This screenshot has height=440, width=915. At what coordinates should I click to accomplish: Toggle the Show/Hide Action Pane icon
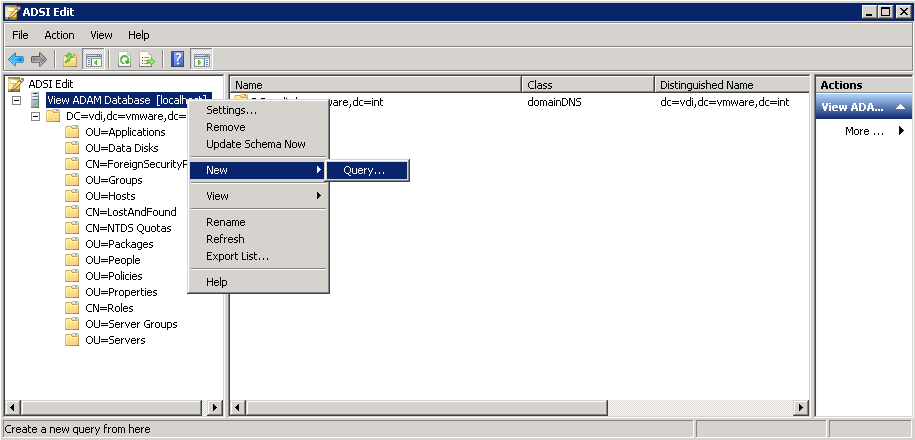(201, 59)
